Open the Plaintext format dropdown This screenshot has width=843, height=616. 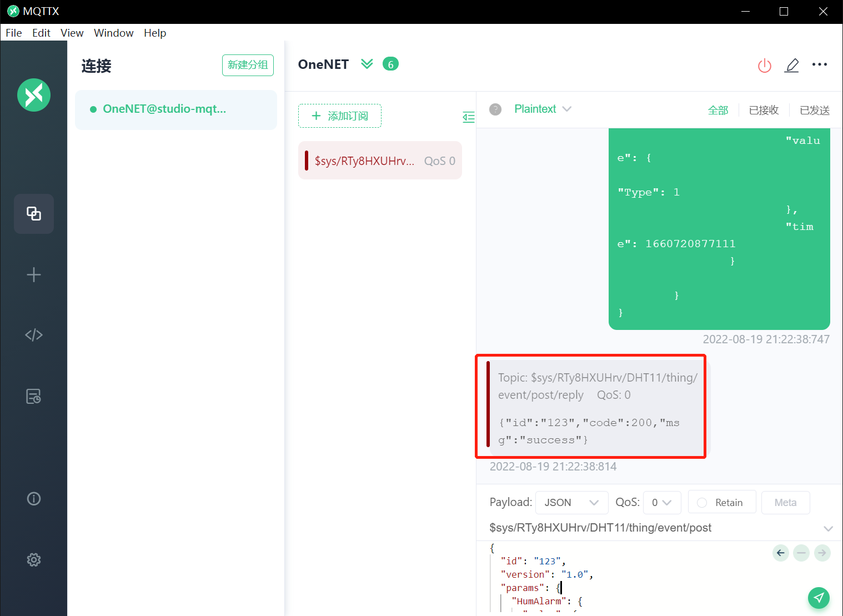pos(543,109)
